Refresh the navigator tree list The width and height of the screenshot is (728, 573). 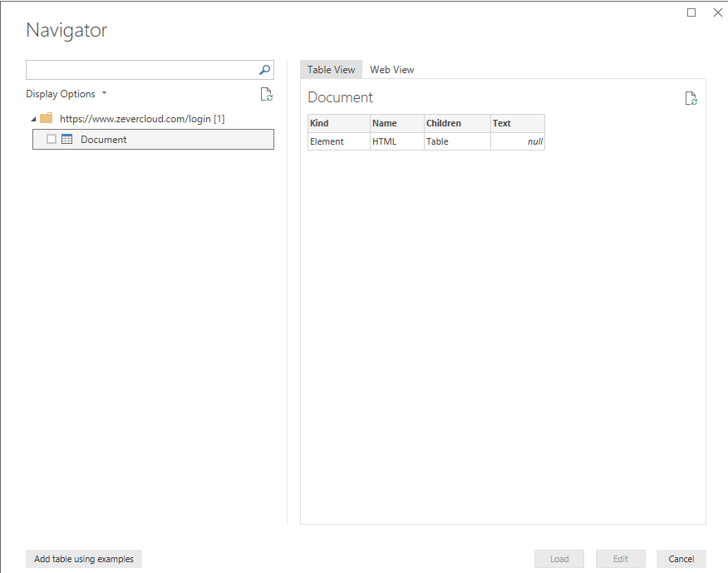[266, 94]
